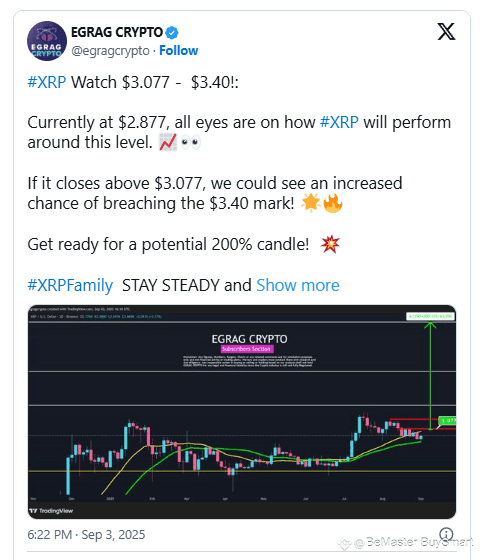
Task: Click the fire emoji after $3.40 mark
Action: tap(332, 203)
